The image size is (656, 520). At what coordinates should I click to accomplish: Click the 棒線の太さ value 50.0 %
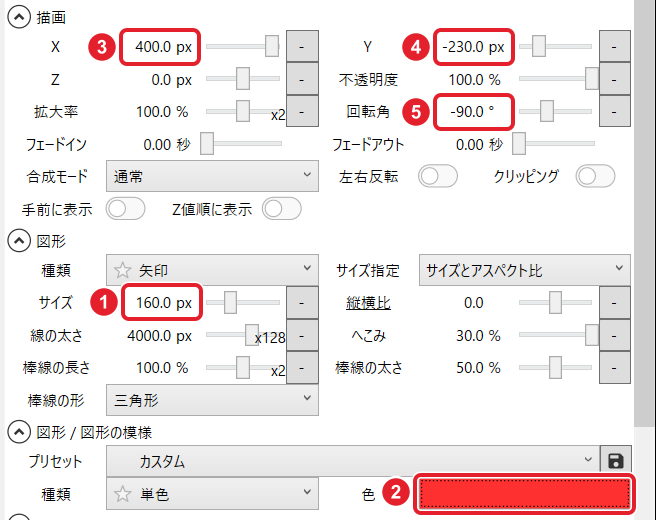pos(478,368)
